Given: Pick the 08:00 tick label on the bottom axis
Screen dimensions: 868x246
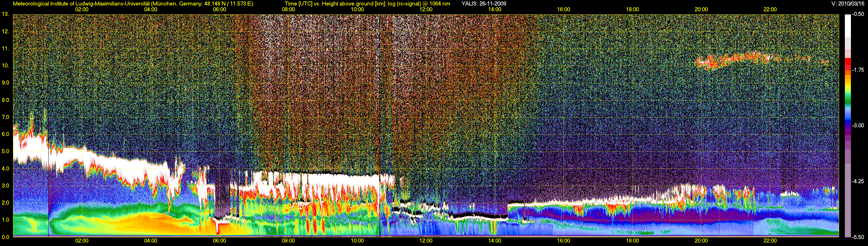Looking at the screenshot, I should coord(288,241).
